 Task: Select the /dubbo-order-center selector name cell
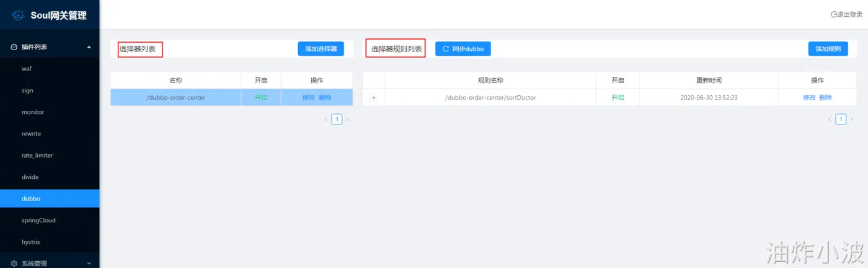[x=176, y=98]
